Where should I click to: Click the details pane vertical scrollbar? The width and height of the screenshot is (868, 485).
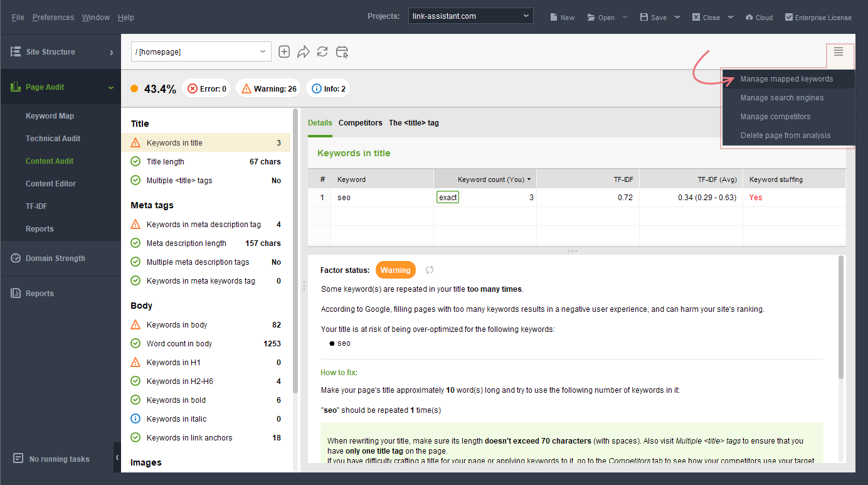coord(841,317)
